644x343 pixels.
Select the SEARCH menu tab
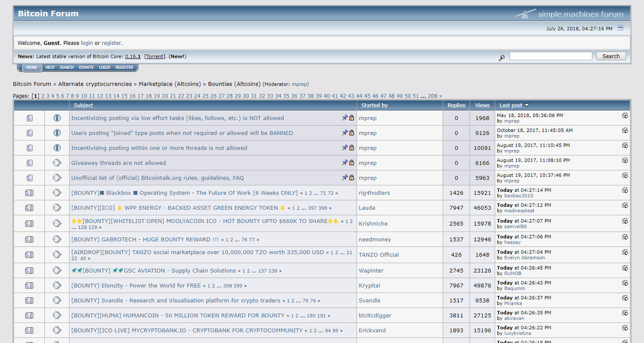click(x=66, y=67)
